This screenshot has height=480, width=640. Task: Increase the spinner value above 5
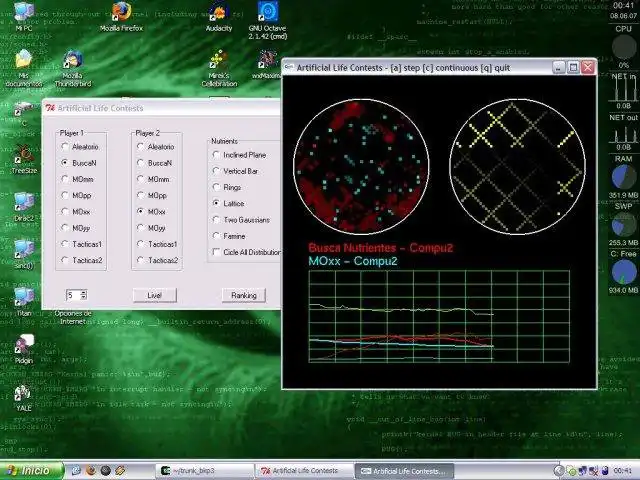(x=84, y=292)
